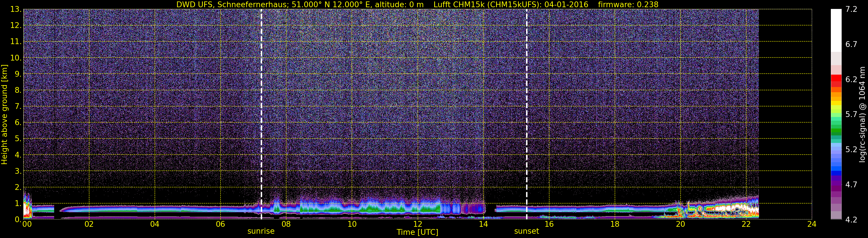Click the time axis tick label 02
The image size is (868, 238).
pyautogui.click(x=89, y=224)
